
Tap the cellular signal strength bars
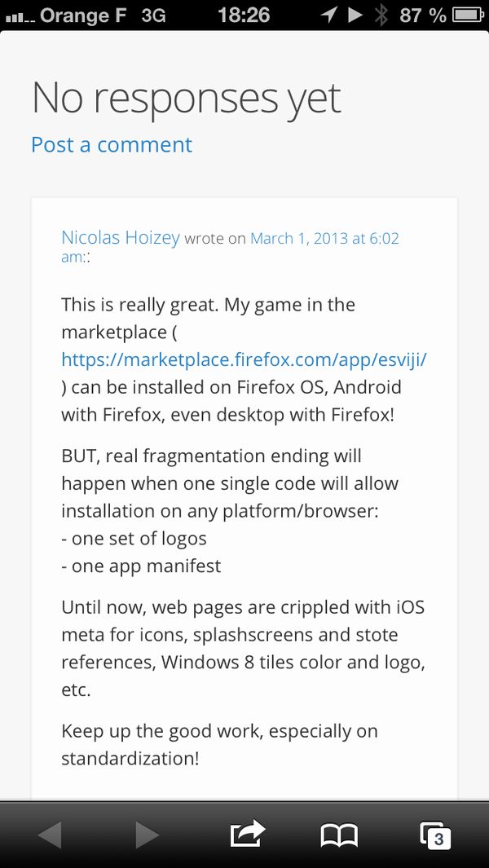(18, 16)
